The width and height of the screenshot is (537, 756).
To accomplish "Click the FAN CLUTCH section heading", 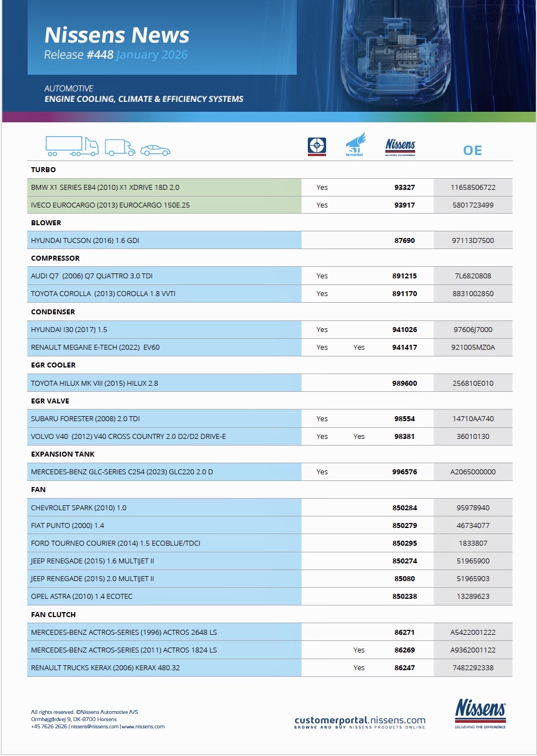I will pos(53,615).
